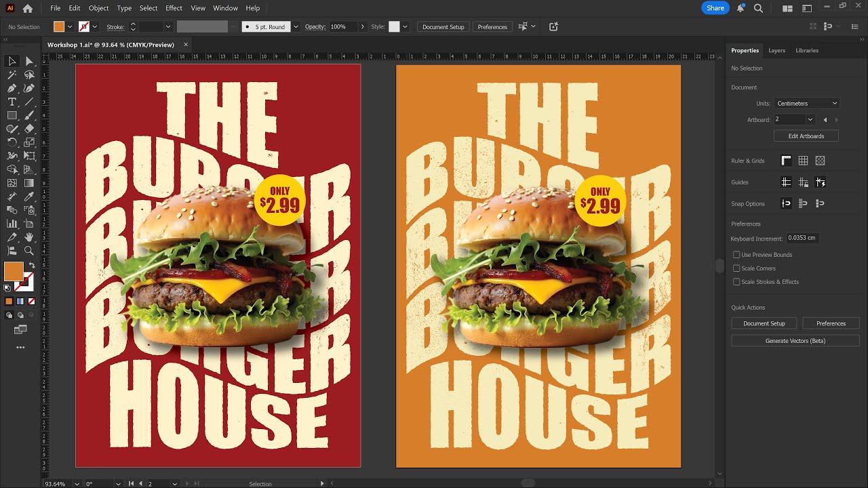Image resolution: width=868 pixels, height=488 pixels.
Task: Click Preferences in control bar
Action: pos(492,26)
